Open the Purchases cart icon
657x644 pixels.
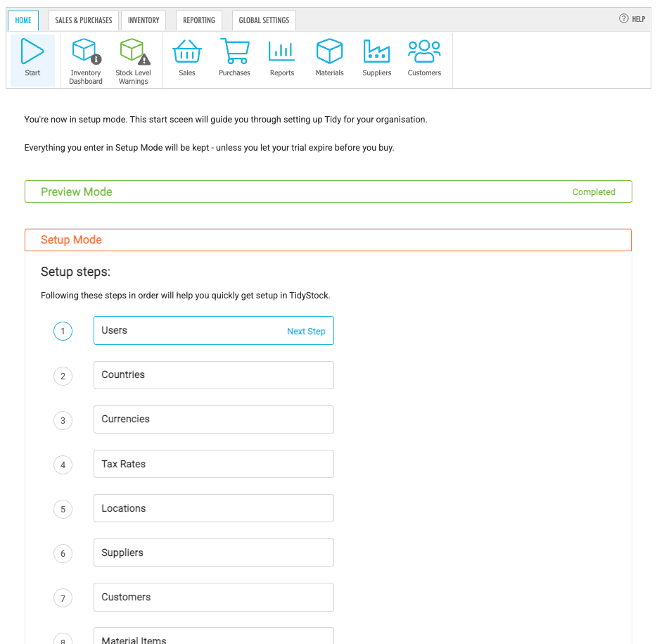235,51
